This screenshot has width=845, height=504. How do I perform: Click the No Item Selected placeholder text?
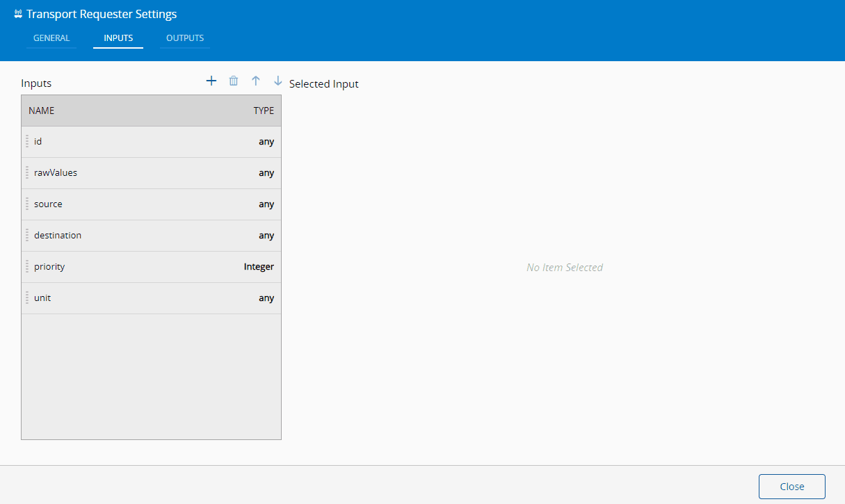click(x=565, y=268)
